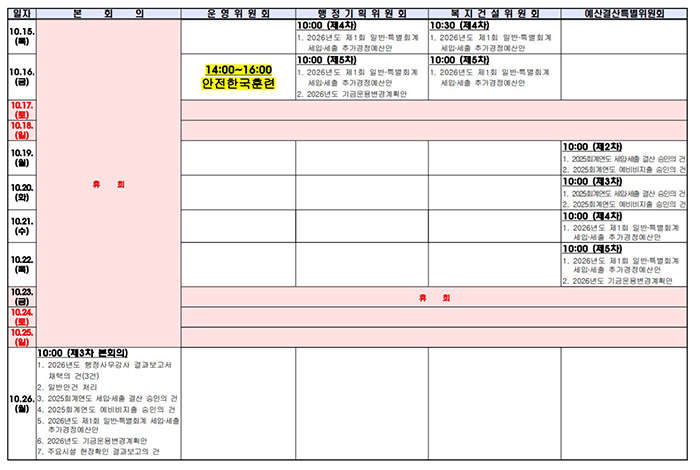Click the 복지건설위원회 column header
Viewport: 700px width, 470px height.
(x=494, y=14)
